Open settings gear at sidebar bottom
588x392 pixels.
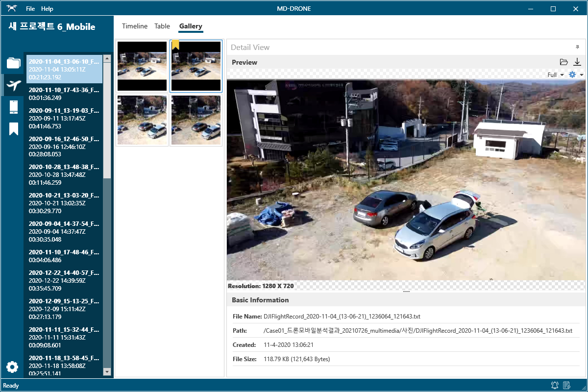coord(12,367)
